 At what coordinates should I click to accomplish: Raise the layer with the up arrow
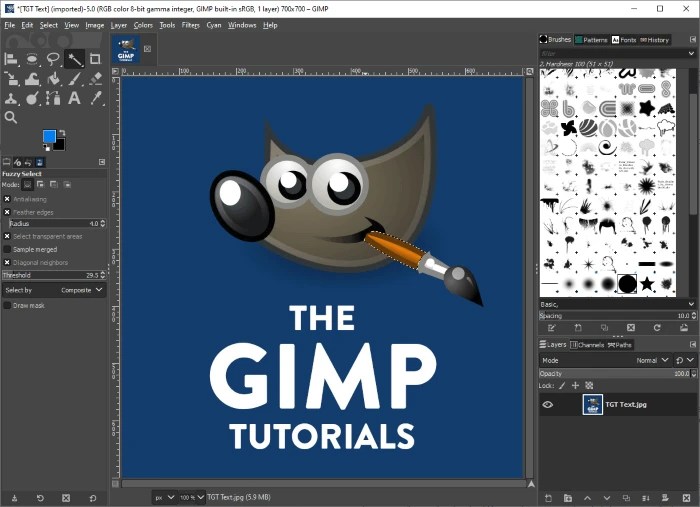588,498
